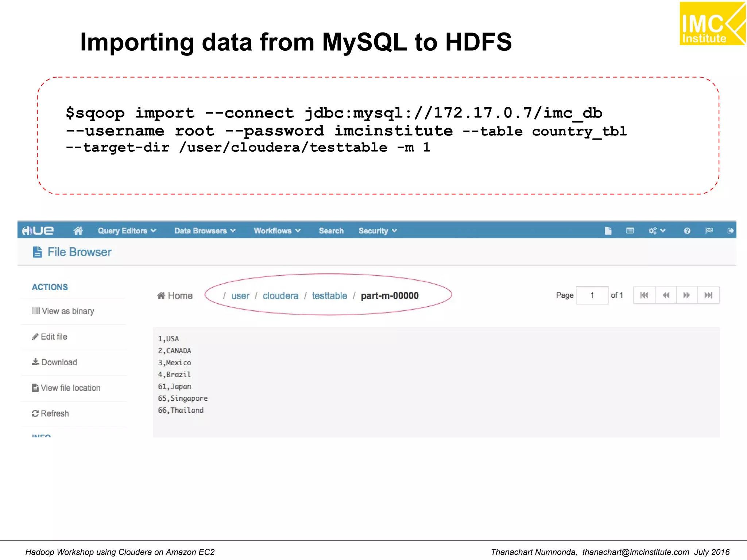This screenshot has height=560, width=747.
Task: Open the Job Browser list icon
Action: point(630,231)
